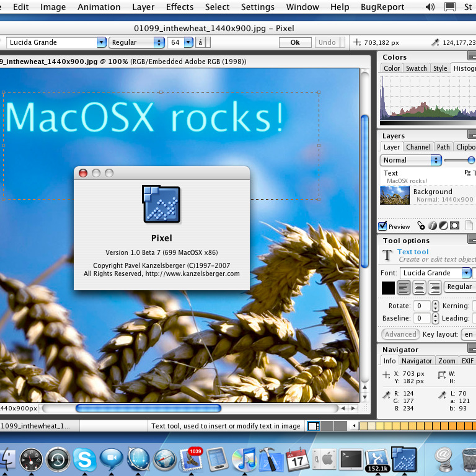Click the speaker volume icon in menu bar
The image size is (476, 476).
(x=430, y=7)
